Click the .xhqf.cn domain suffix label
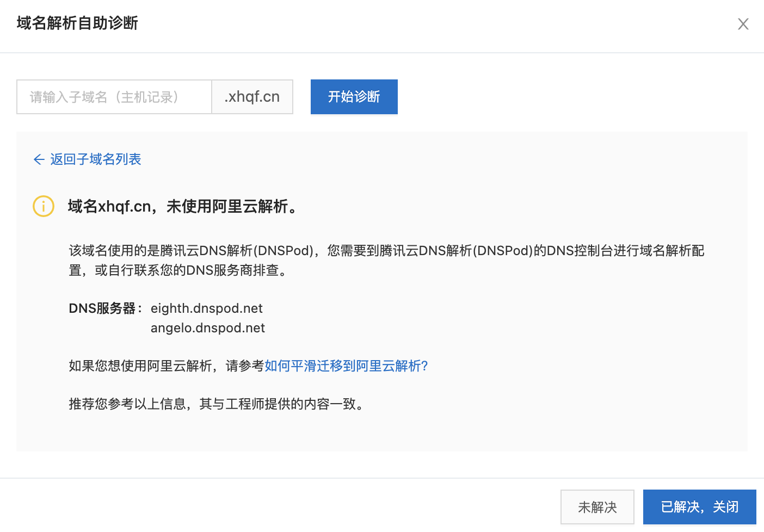 252,97
